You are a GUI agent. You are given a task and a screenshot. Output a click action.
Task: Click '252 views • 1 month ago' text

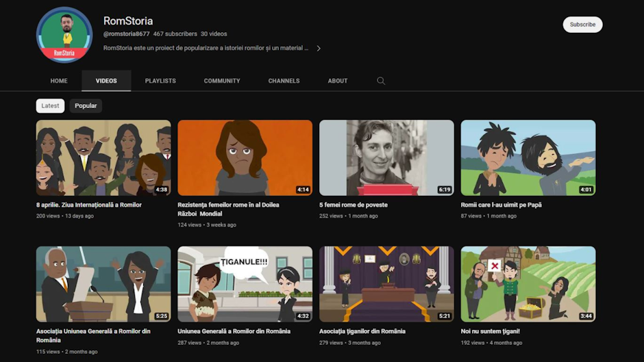(349, 216)
